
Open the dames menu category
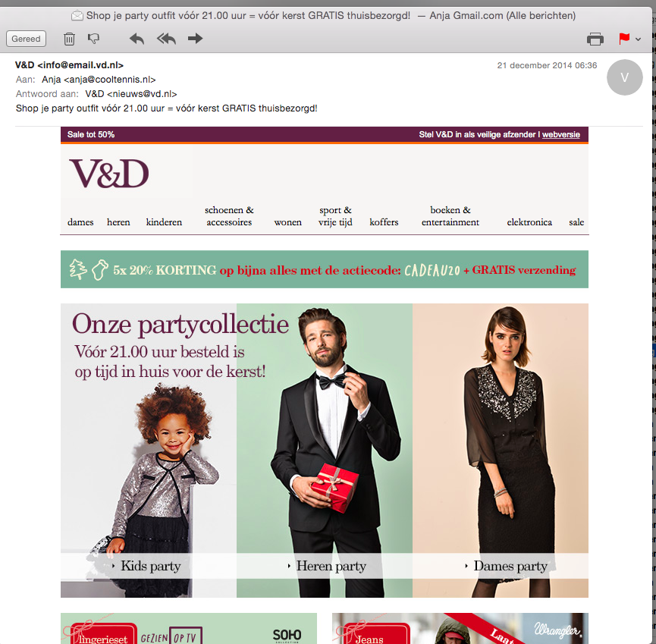tap(80, 222)
